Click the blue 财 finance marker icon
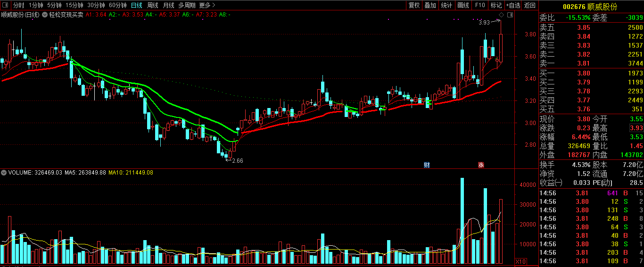This screenshot has height=267, width=644. (427, 165)
